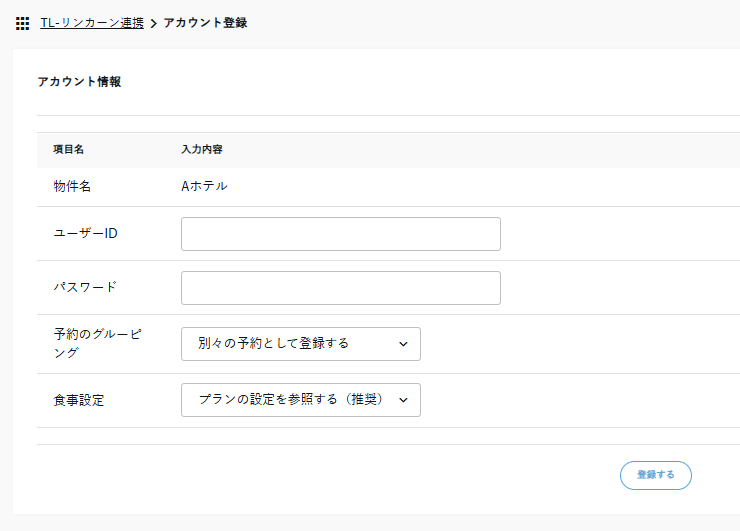
Task: Click the パスワード field label
Action: [x=84, y=287]
